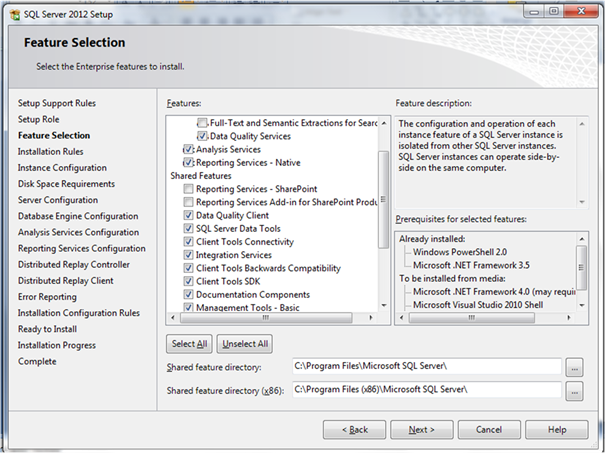Check Full-Text and Semantic Extractions for Search
This screenshot has width=605, height=453.
tap(202, 123)
